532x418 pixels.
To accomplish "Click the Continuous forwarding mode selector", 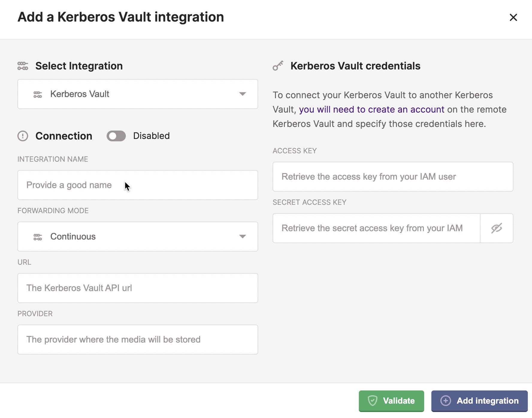I will coord(138,237).
